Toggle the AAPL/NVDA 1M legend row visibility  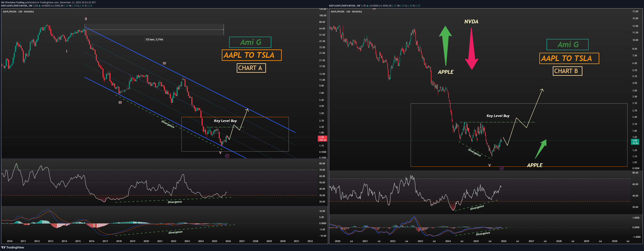pyautogui.click(x=17, y=12)
